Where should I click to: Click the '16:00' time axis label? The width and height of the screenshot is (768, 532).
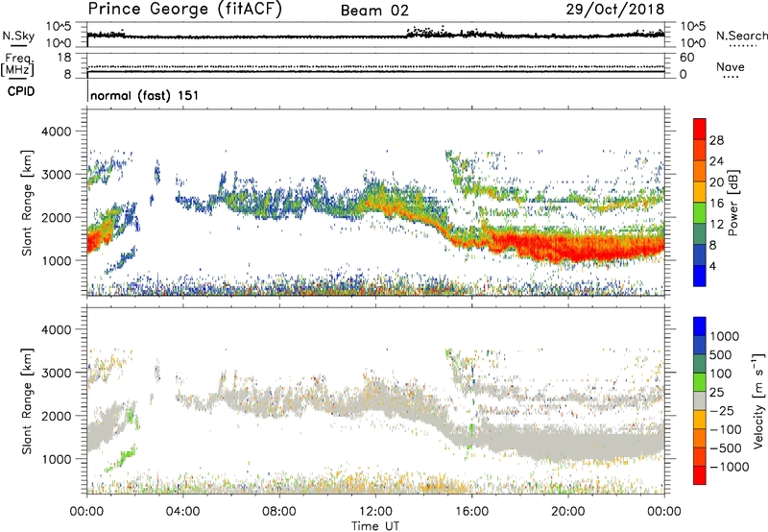click(471, 512)
